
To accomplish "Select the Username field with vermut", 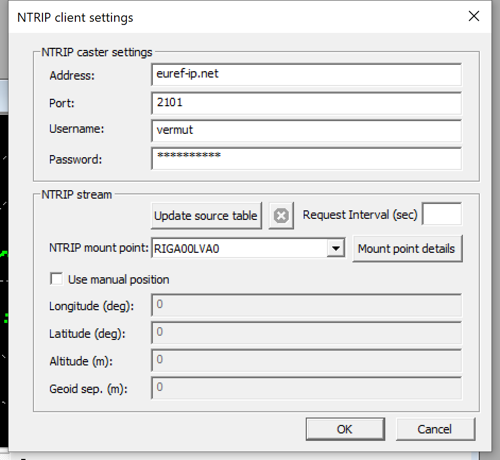I will [x=306, y=131].
